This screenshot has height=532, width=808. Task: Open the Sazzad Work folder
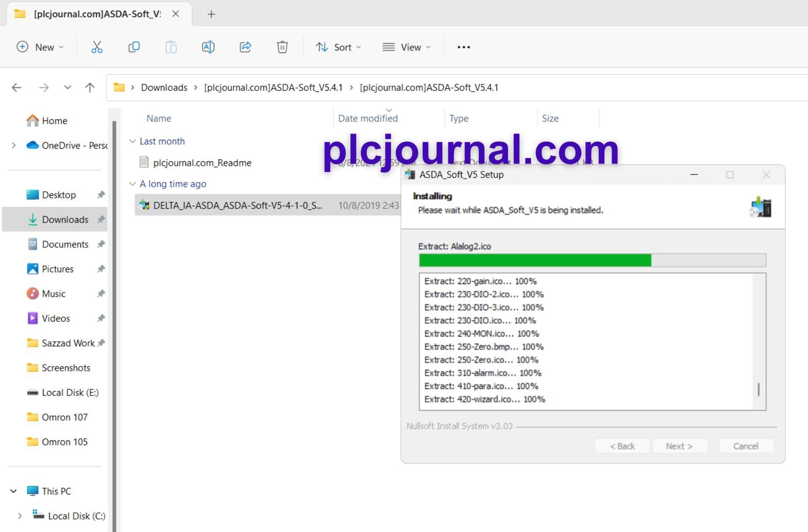tap(60, 343)
